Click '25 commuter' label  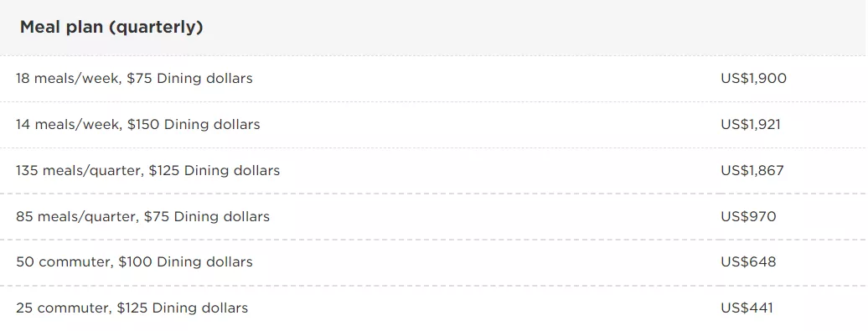63,308
